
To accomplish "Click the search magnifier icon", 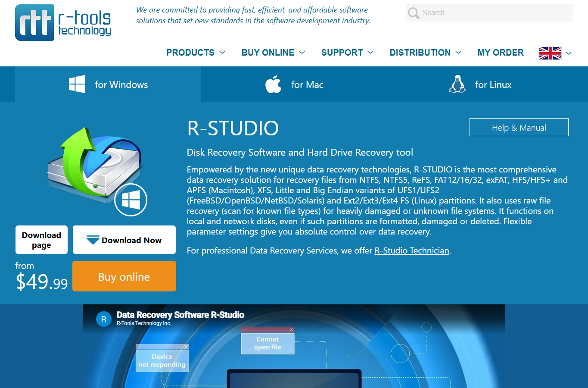I will [x=414, y=13].
